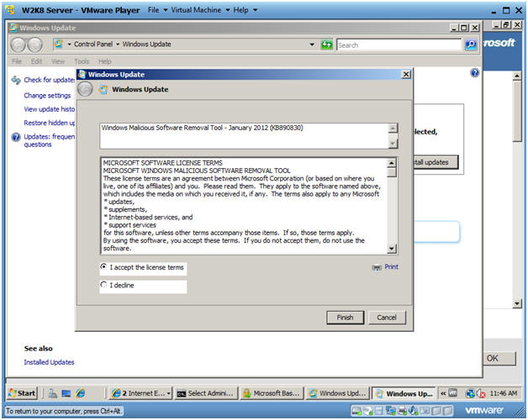The image size is (528, 420).
Task: Click the Check for updates arrows icon
Action: 16,80
